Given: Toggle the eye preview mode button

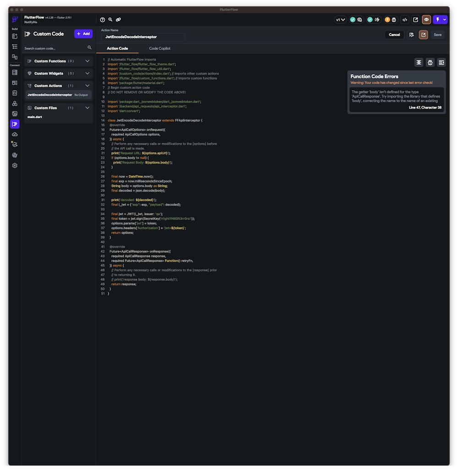Looking at the screenshot, I should (426, 20).
